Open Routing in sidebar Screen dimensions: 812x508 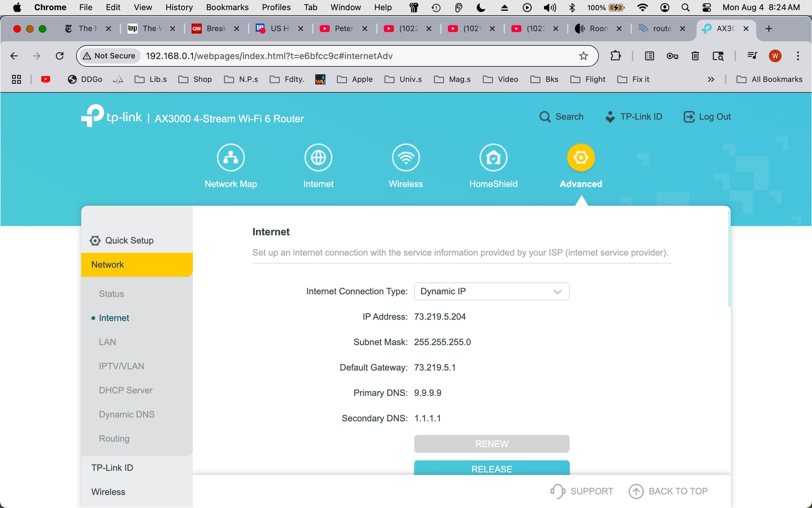click(x=114, y=439)
